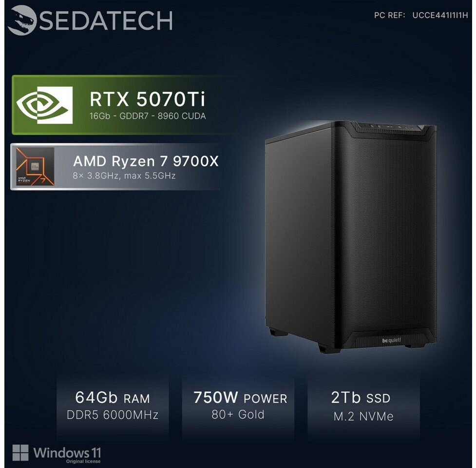Click the Sedatech dinosaur logo icon

click(x=22, y=20)
